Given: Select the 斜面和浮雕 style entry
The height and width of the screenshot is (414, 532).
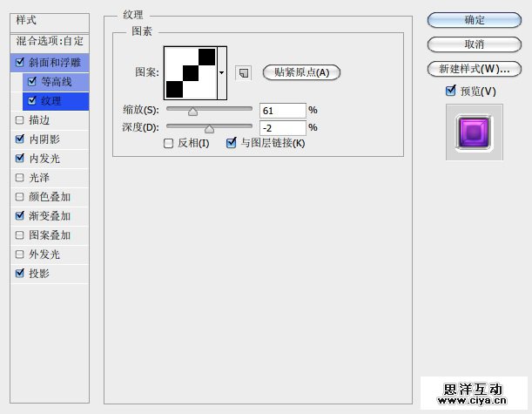Looking at the screenshot, I should (50, 63).
